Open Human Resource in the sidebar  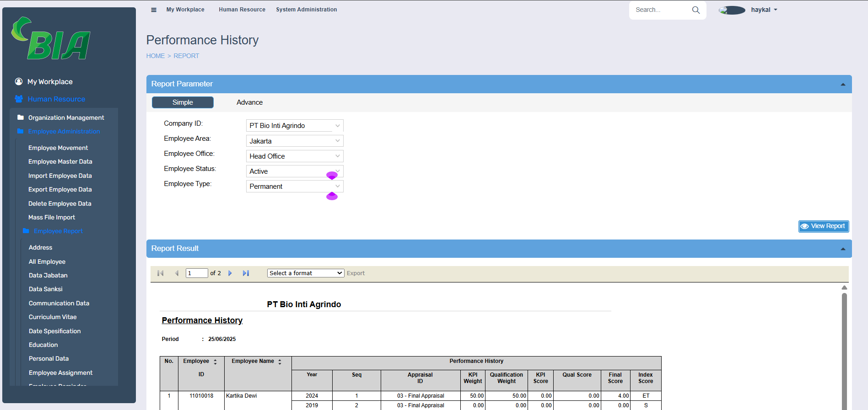[x=56, y=99]
